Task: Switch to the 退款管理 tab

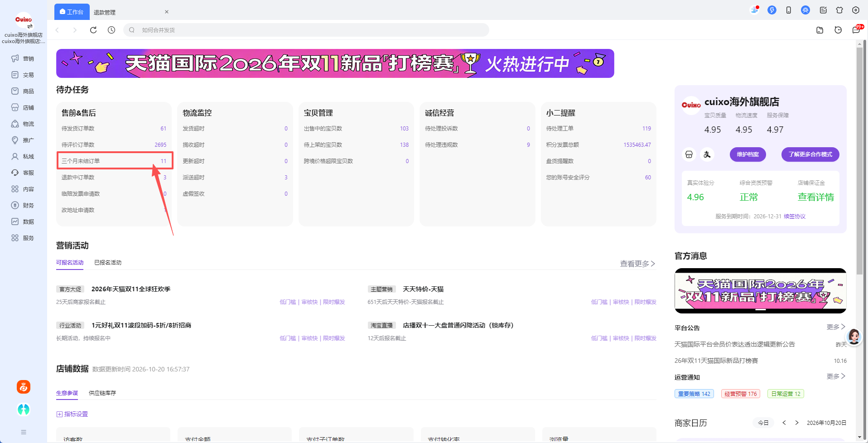Action: click(x=105, y=12)
